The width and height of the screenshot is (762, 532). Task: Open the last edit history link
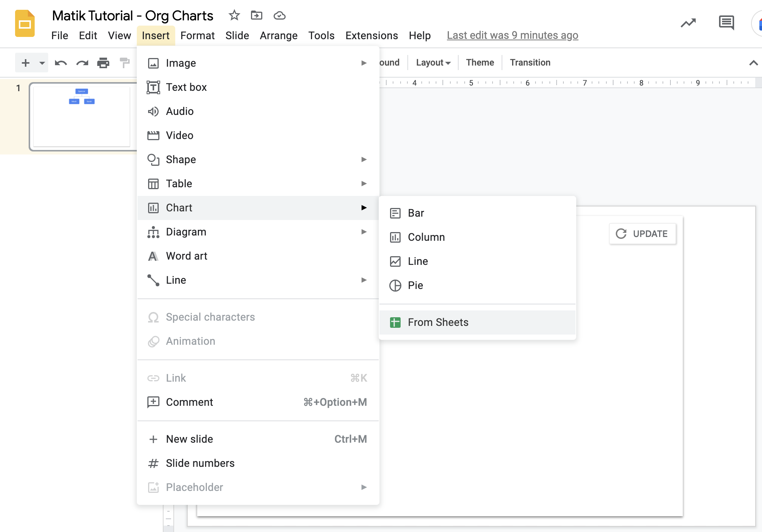pyautogui.click(x=513, y=35)
